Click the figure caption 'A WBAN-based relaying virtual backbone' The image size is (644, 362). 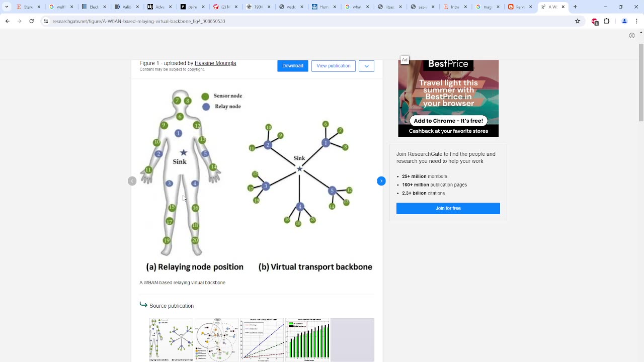point(182,283)
